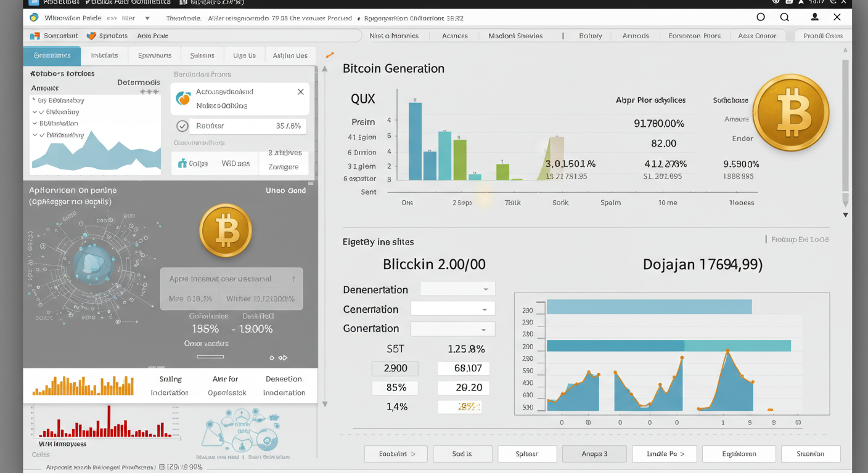Click the Splsoar button

click(x=527, y=454)
